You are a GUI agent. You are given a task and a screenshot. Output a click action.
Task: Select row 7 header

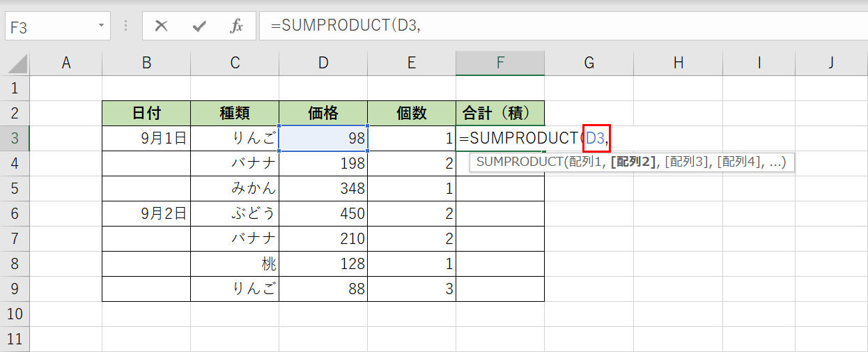click(x=15, y=238)
